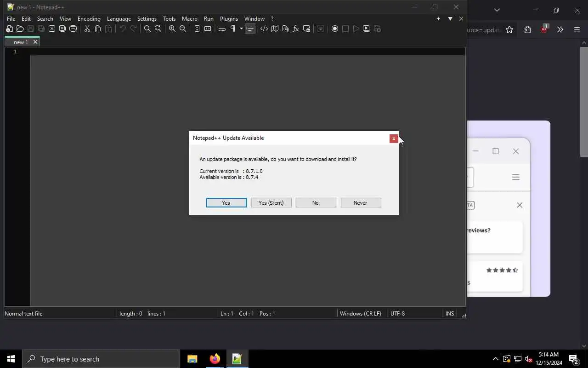Screen dimensions: 588x368
Task: Open the Function List fx icon
Action: (296, 29)
